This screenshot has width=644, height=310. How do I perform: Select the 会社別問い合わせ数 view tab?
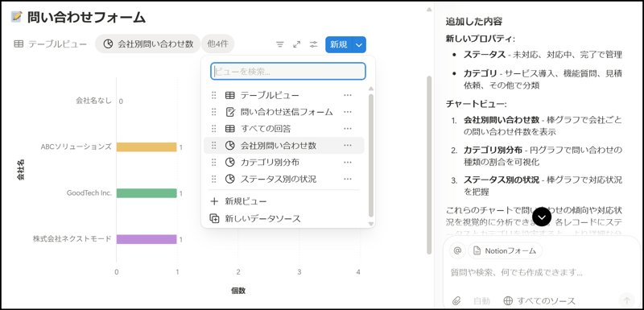tap(148, 44)
